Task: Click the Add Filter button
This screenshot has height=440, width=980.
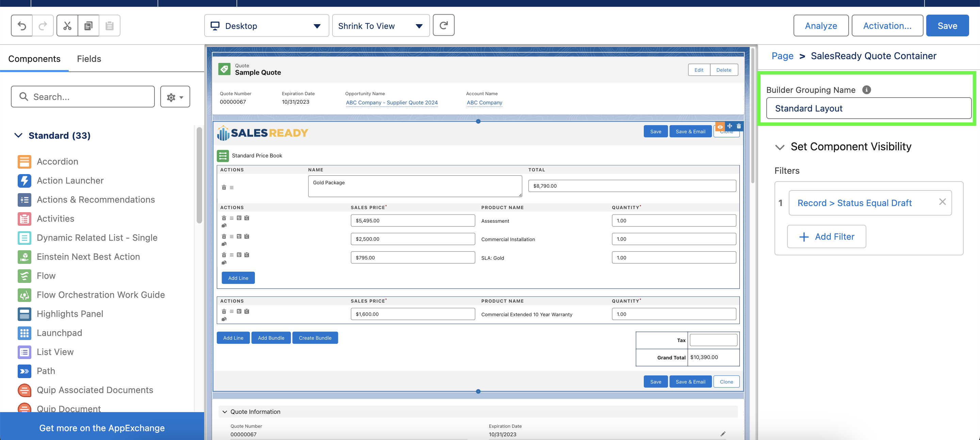Action: 826,237
